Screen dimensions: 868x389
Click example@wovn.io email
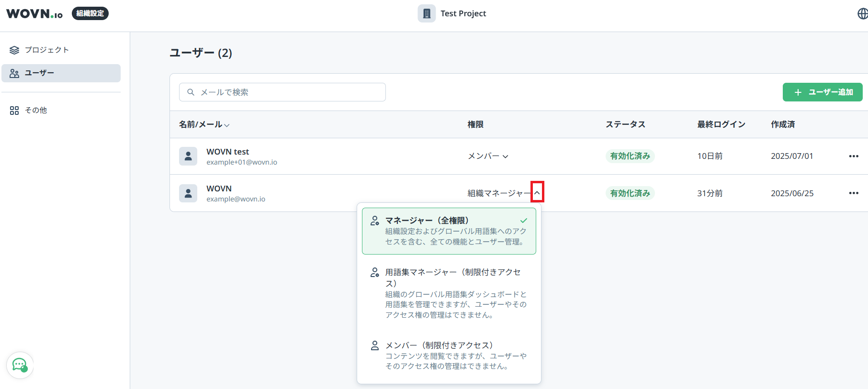(x=236, y=199)
